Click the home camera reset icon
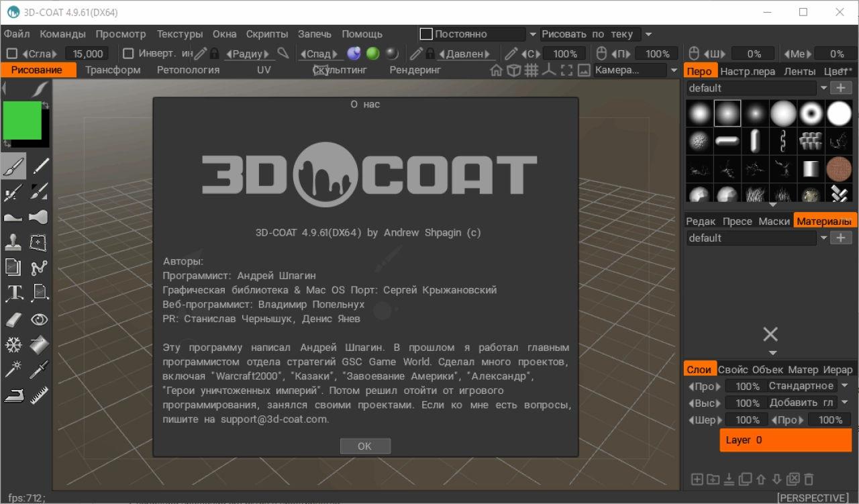Image resolution: width=859 pixels, height=504 pixels. (496, 70)
